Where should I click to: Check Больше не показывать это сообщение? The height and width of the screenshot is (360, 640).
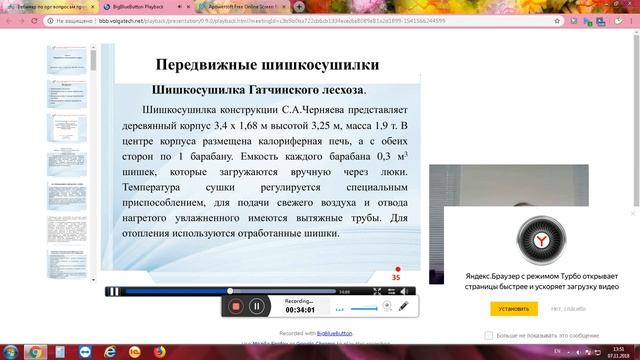(x=489, y=336)
